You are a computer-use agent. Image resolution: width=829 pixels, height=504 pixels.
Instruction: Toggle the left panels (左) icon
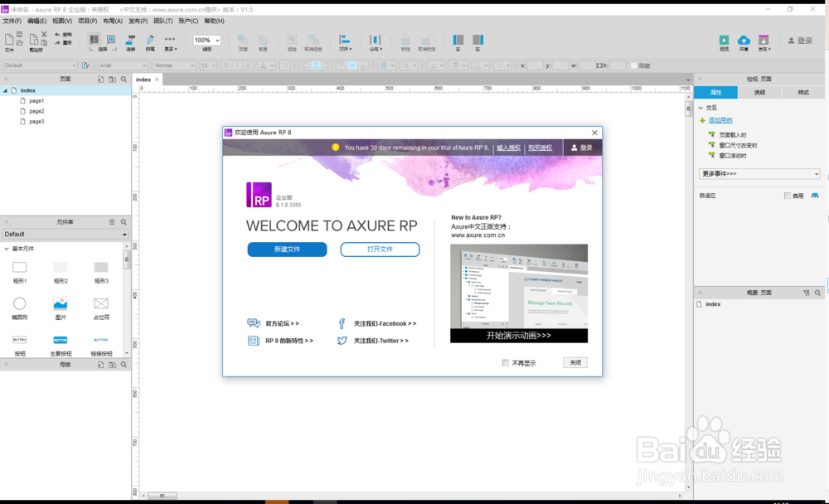[458, 40]
